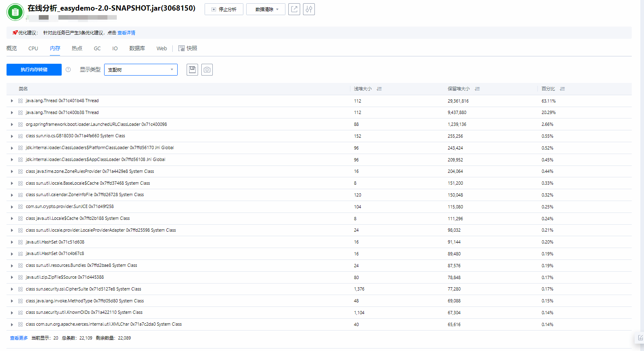Click object icon of MethodType row

(20, 301)
